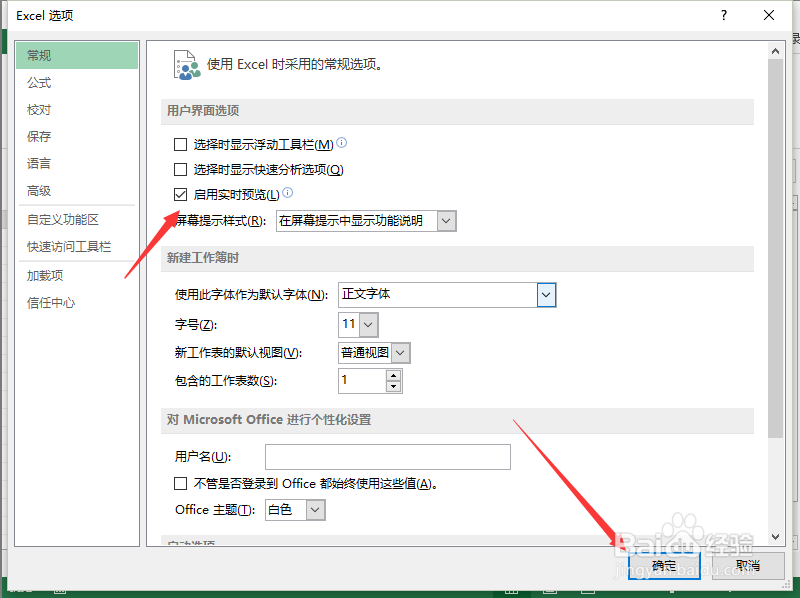Click the 包含的工作表数 number field
The height and width of the screenshot is (598, 800).
click(362, 381)
